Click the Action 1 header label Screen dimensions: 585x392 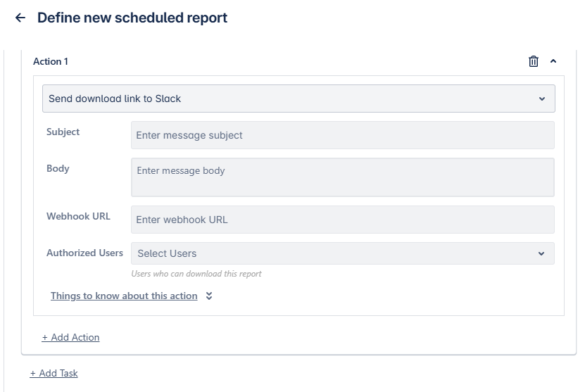point(51,61)
